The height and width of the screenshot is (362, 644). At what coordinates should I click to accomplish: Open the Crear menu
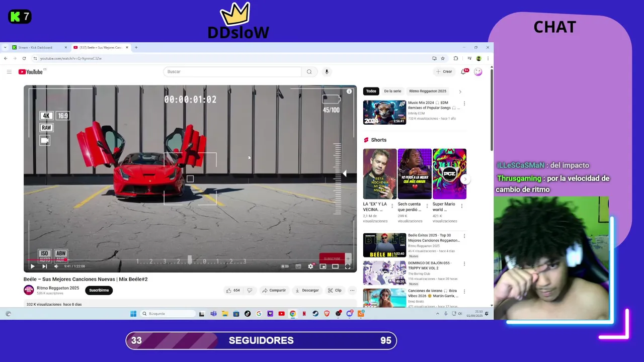(444, 71)
